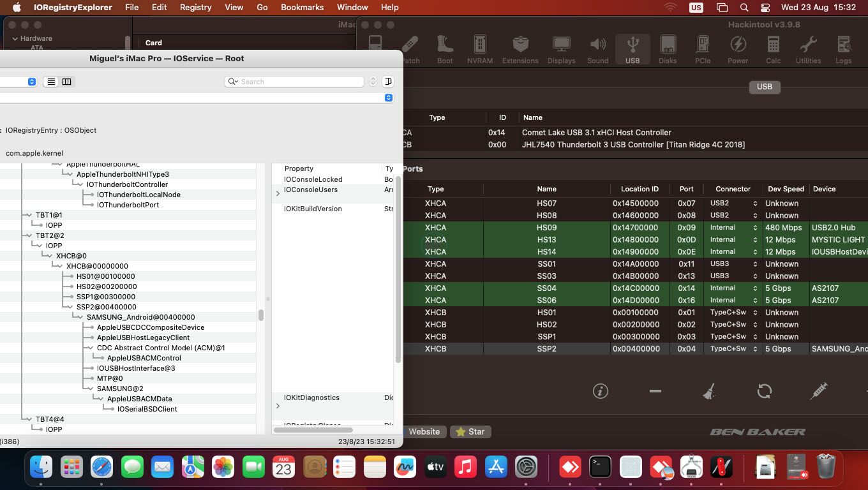Select the Comet Lake USB 3.1 xHCI controller row
868x490 pixels.
tap(635, 133)
